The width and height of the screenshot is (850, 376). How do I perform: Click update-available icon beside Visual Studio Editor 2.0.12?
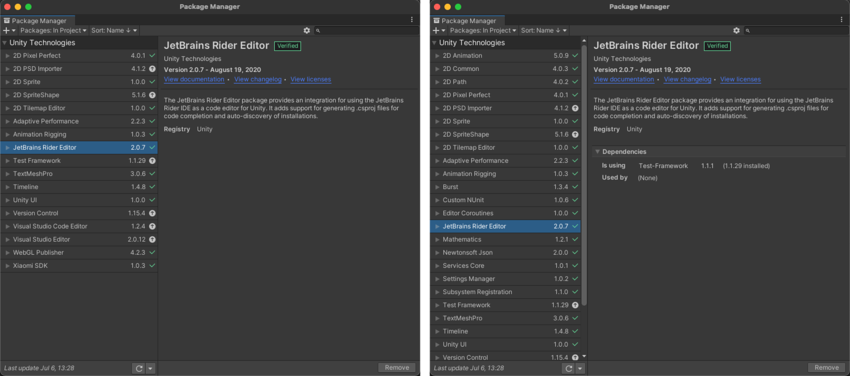[152, 239]
